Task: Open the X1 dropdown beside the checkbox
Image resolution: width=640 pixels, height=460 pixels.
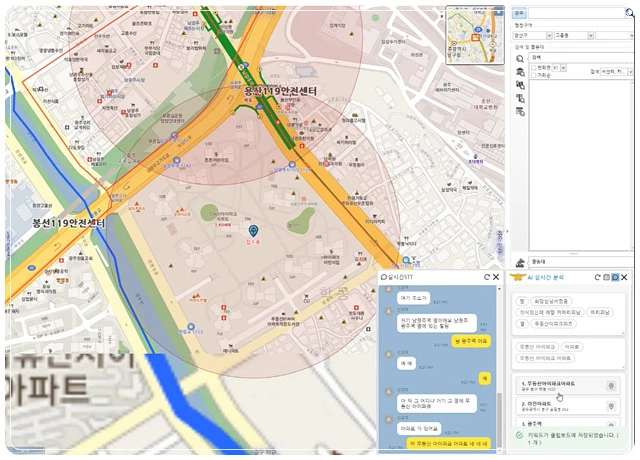Action: click(x=564, y=66)
